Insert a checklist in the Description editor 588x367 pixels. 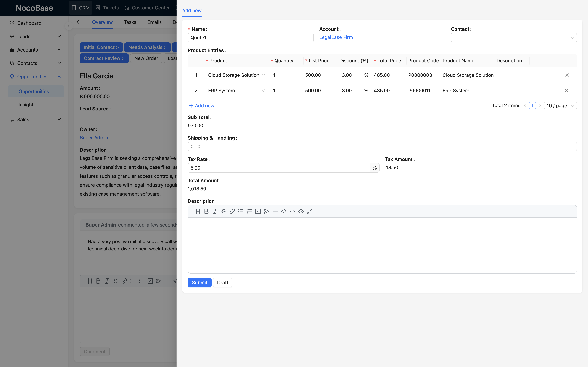point(258,211)
